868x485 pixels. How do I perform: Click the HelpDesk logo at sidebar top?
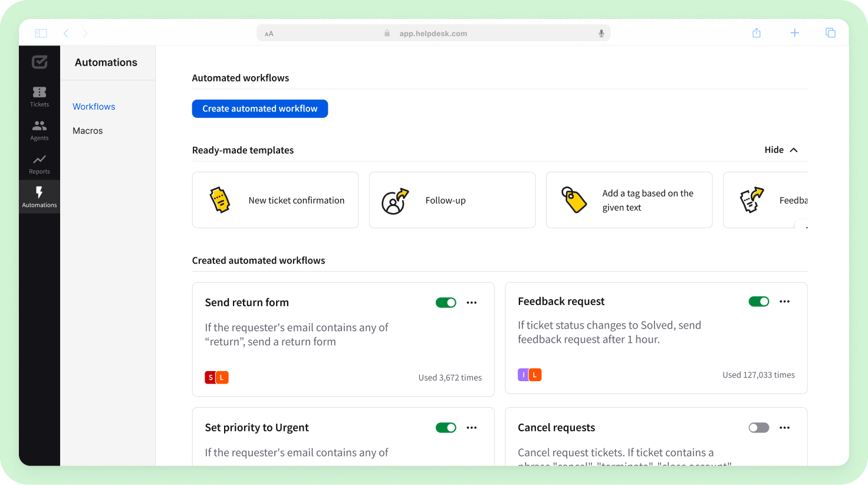click(39, 62)
